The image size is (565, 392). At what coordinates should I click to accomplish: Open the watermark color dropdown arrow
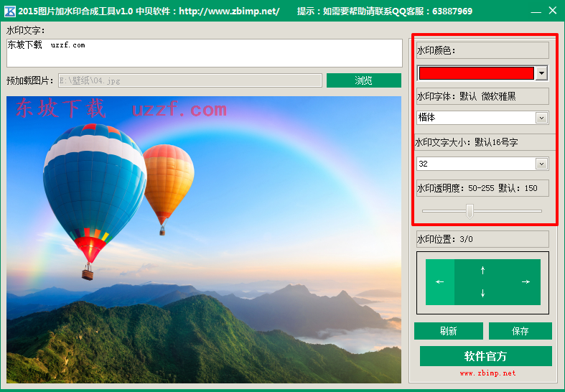[x=541, y=73]
